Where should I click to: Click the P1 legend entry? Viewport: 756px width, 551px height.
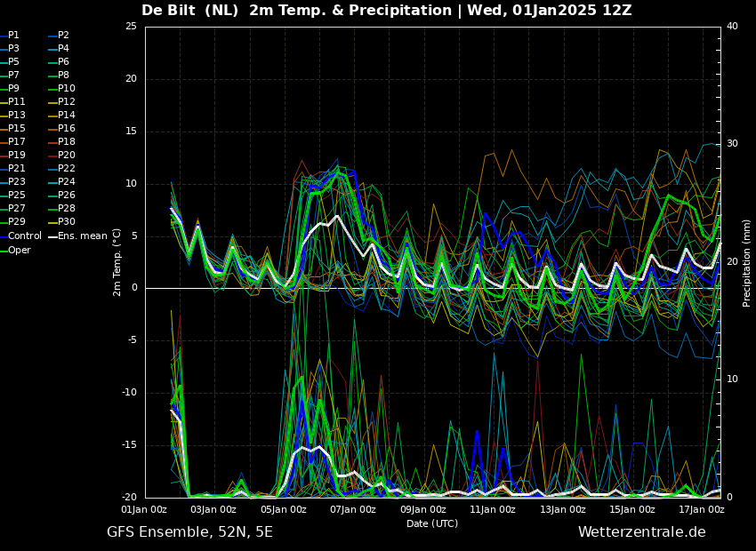(x=13, y=36)
